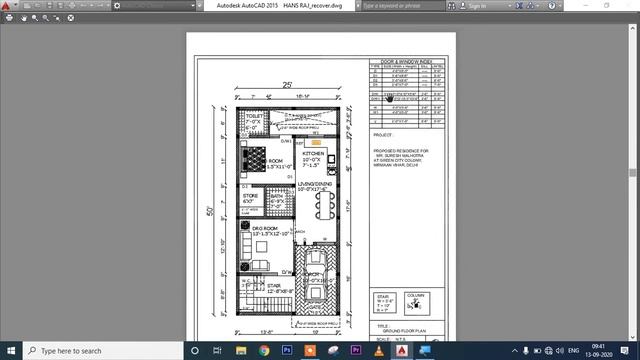Click the taskbar search box
The image size is (640, 360).
tap(103, 351)
